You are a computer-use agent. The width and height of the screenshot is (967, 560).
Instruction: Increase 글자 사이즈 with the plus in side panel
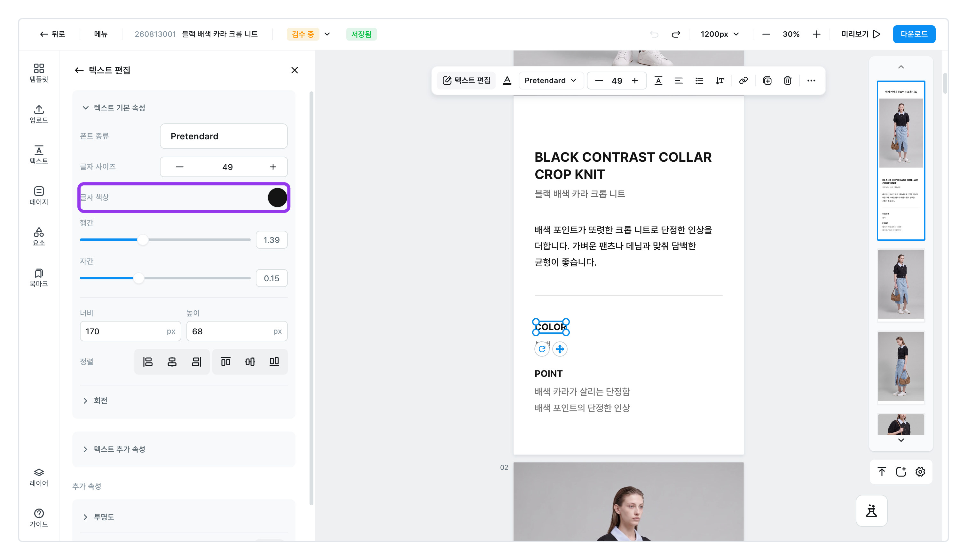point(273,167)
